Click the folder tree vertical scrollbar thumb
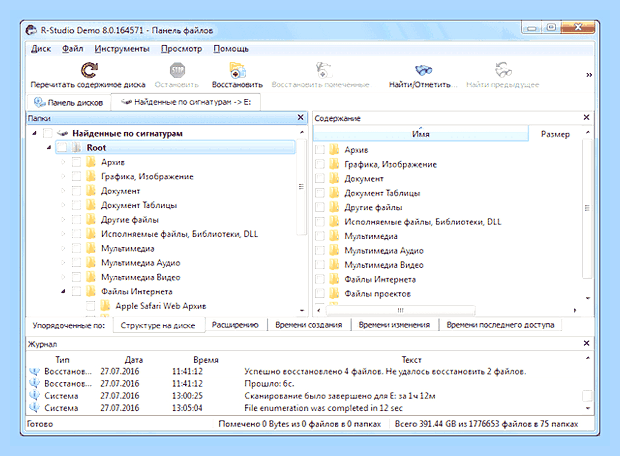Image resolution: width=620 pixels, height=456 pixels. (x=301, y=187)
